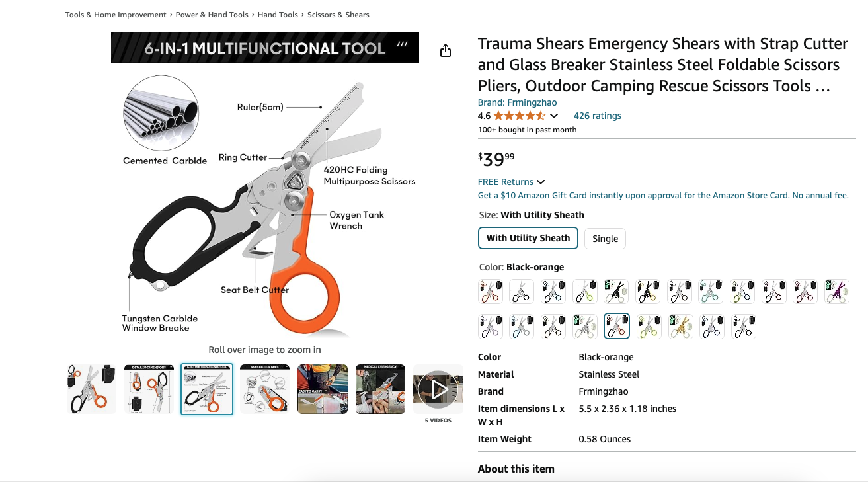The image size is (868, 482).
Task: Show the first thumbnail with sheath image
Action: point(91,389)
